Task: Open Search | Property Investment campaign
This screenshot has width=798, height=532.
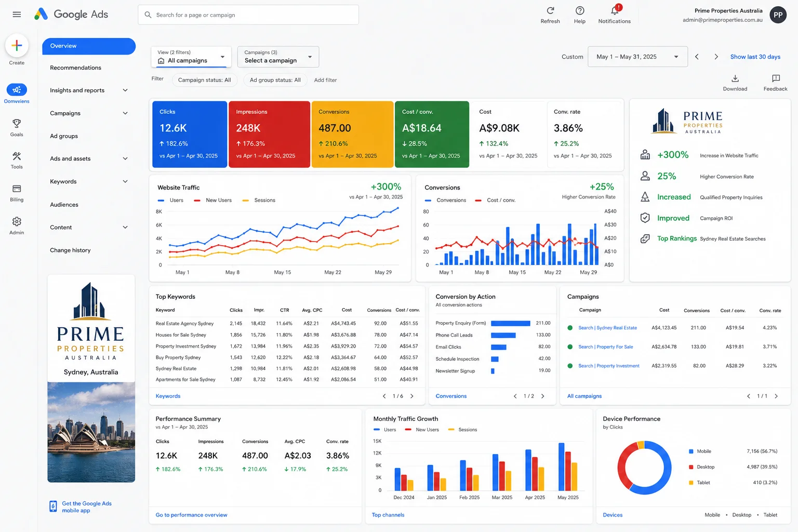Action: [609, 366]
